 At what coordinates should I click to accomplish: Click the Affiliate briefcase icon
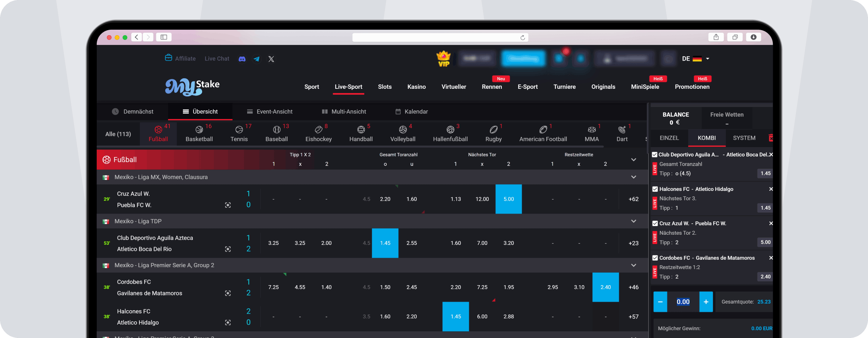click(x=168, y=58)
